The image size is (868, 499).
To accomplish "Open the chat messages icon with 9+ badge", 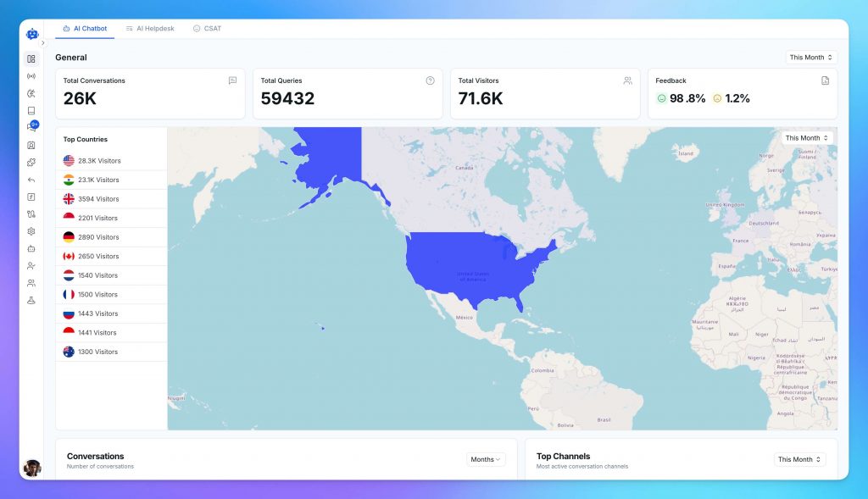I will tap(31, 125).
